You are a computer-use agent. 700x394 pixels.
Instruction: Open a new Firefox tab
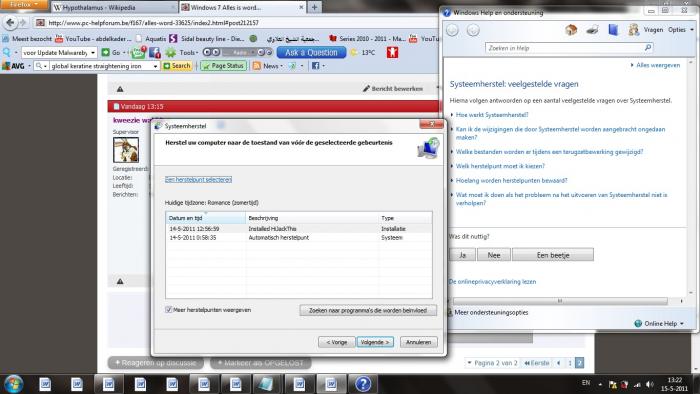point(314,7)
